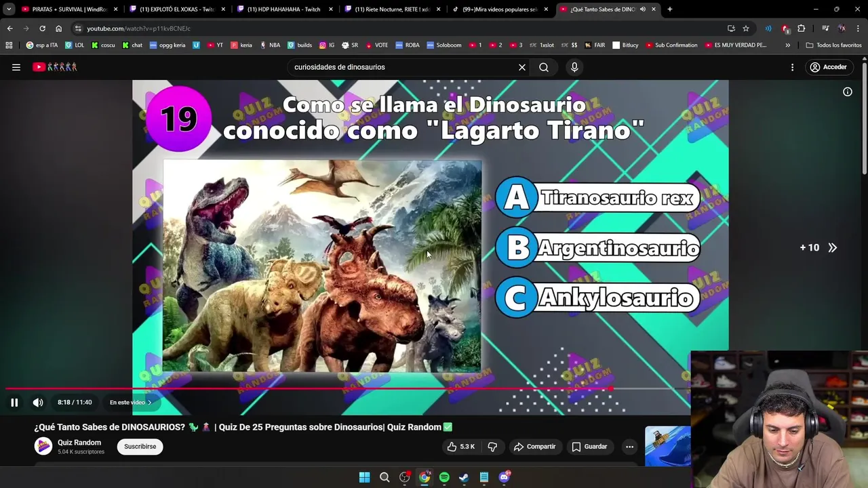This screenshot has width=868, height=488.
Task: Open Discord from taskbar
Action: [504, 477]
